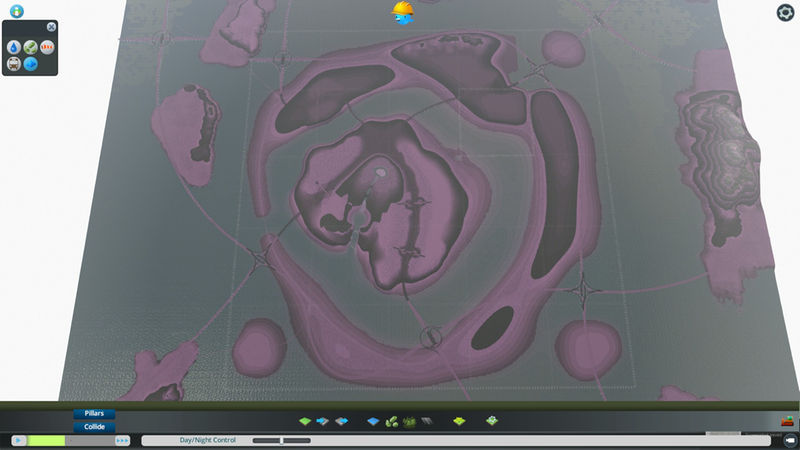This screenshot has height=450, width=800.
Task: Adjust the Day/Night Control slider
Action: [281, 440]
